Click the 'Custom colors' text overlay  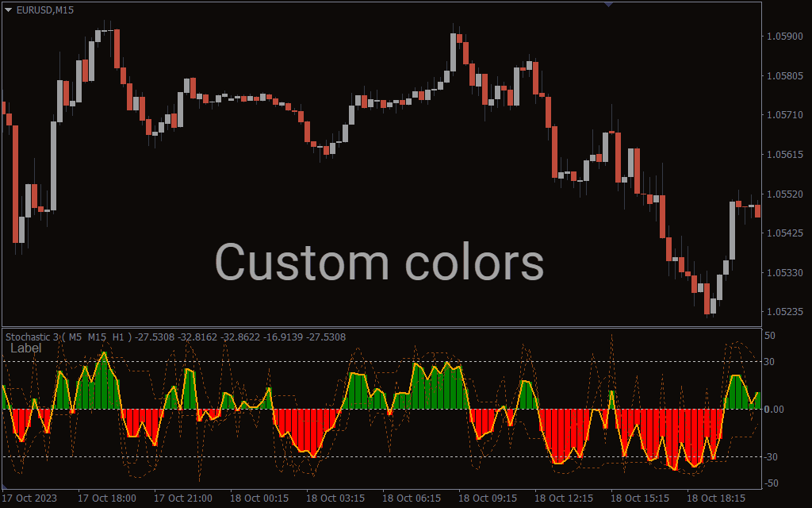(x=379, y=263)
